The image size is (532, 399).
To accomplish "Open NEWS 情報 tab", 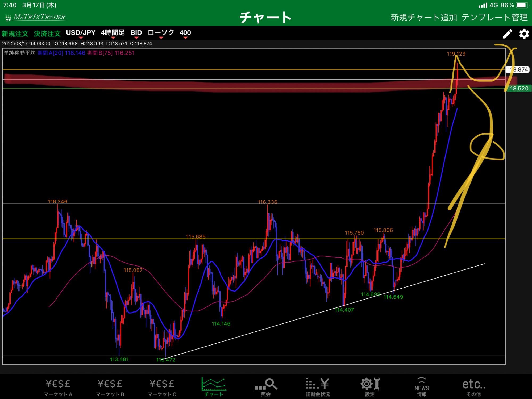I will [x=422, y=388].
